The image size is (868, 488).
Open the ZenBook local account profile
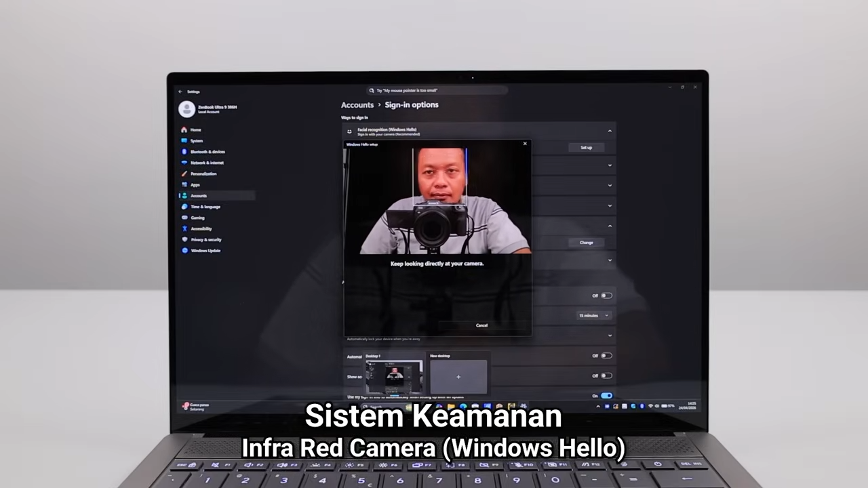209,108
